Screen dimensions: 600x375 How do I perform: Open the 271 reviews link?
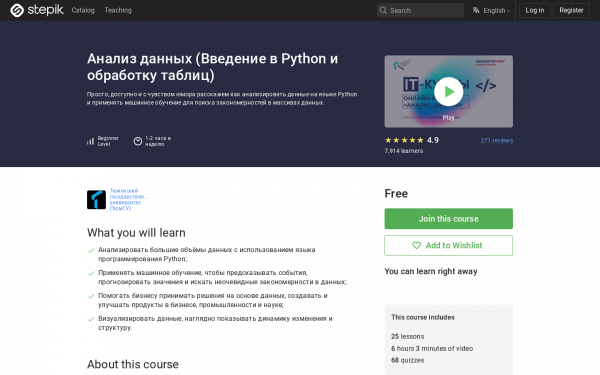[x=497, y=140]
